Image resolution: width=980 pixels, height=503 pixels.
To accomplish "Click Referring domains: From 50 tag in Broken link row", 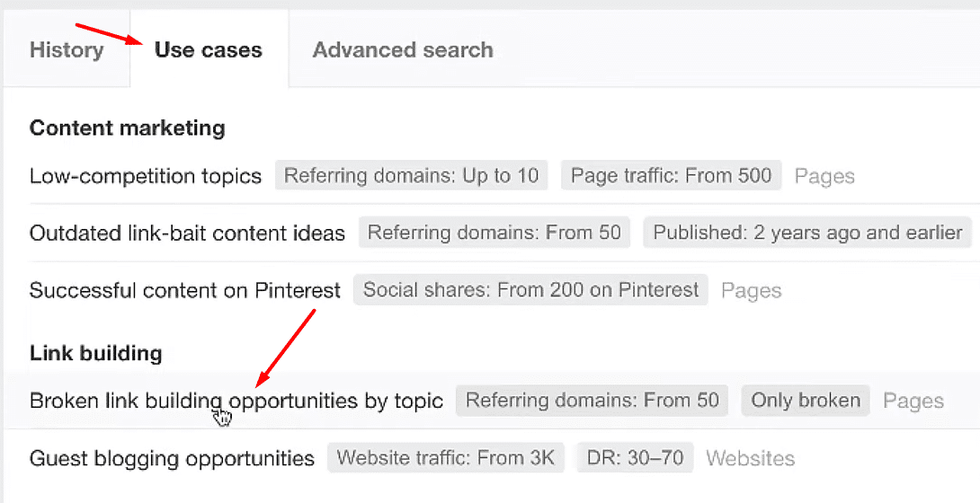I will pos(592,401).
